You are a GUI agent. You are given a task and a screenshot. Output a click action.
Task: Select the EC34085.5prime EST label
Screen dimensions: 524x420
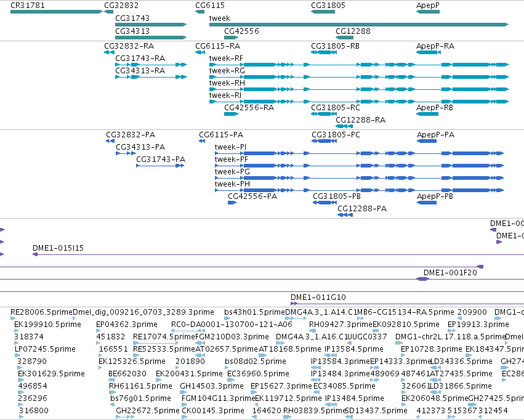click(345, 386)
